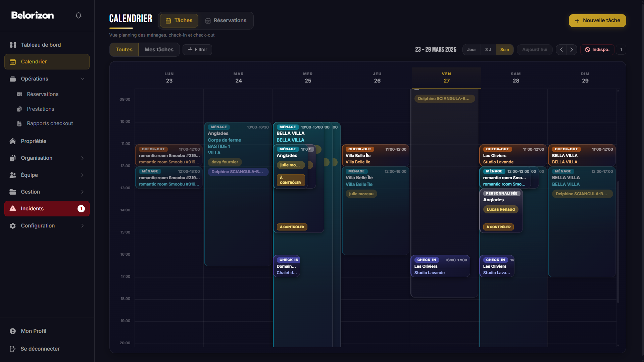644x362 pixels.
Task: Open the Filtrer options
Action: (197, 50)
